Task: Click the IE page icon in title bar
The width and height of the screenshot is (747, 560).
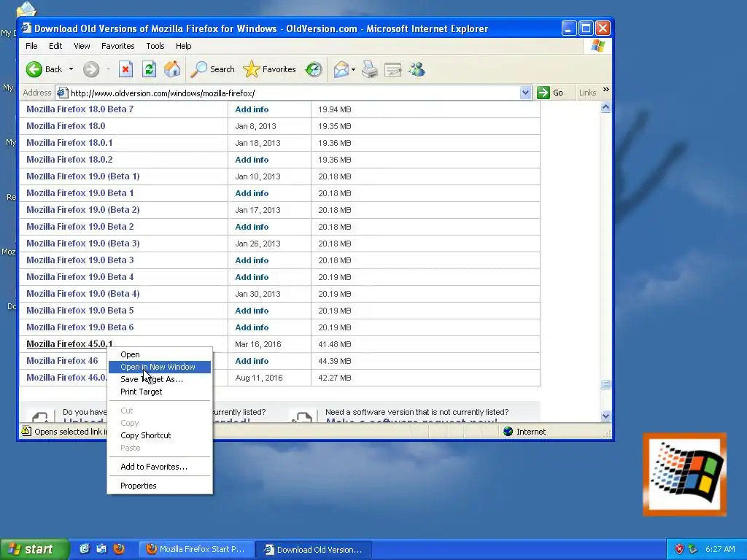Action: 26,28
